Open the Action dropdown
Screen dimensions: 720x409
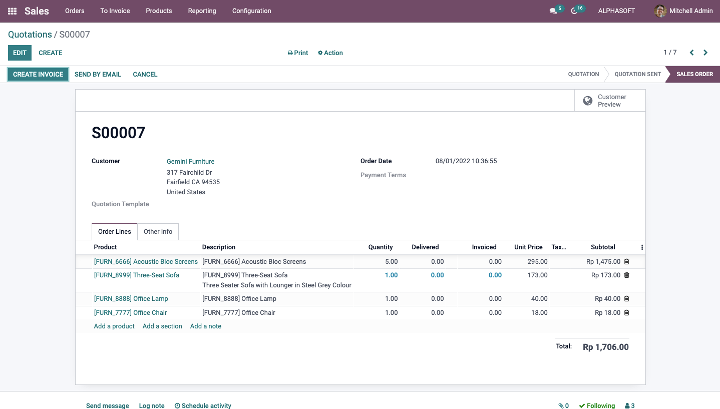click(x=330, y=52)
